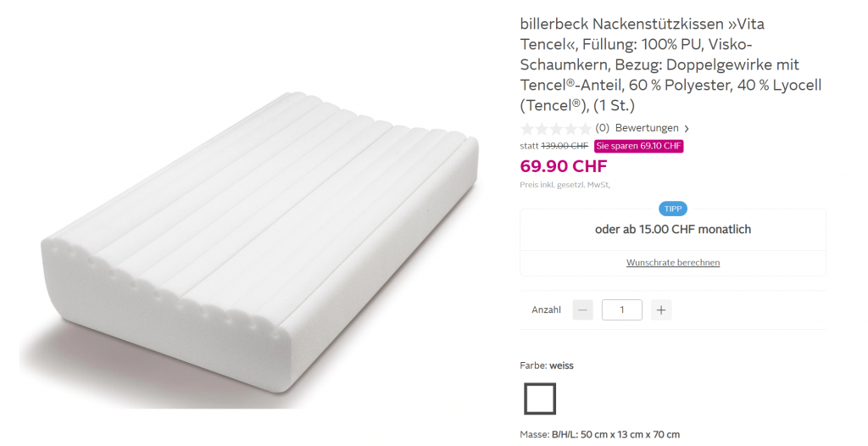Click the first rating star

pos(527,129)
